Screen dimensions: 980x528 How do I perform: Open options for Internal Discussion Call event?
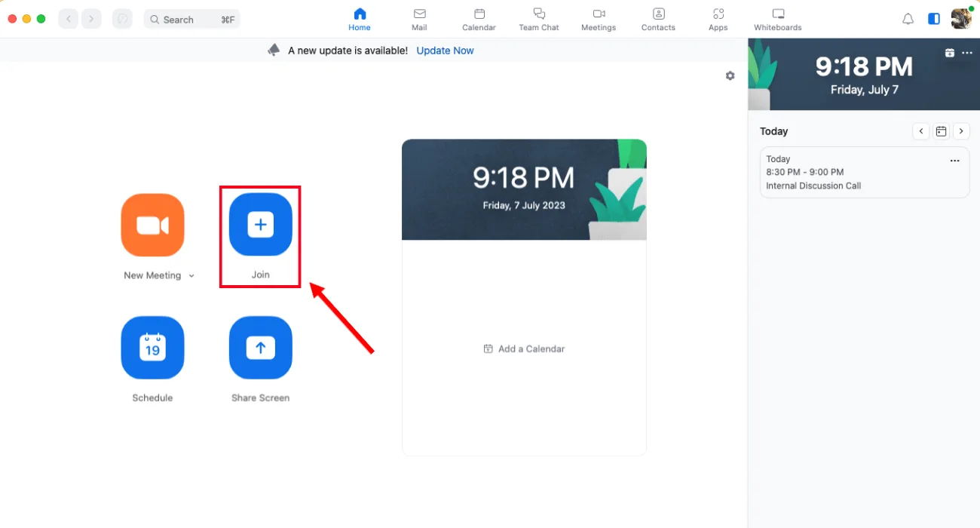[x=954, y=159]
